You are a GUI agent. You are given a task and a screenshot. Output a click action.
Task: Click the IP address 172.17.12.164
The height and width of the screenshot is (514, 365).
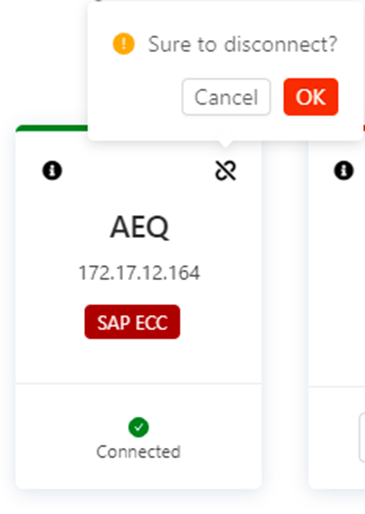tap(139, 273)
